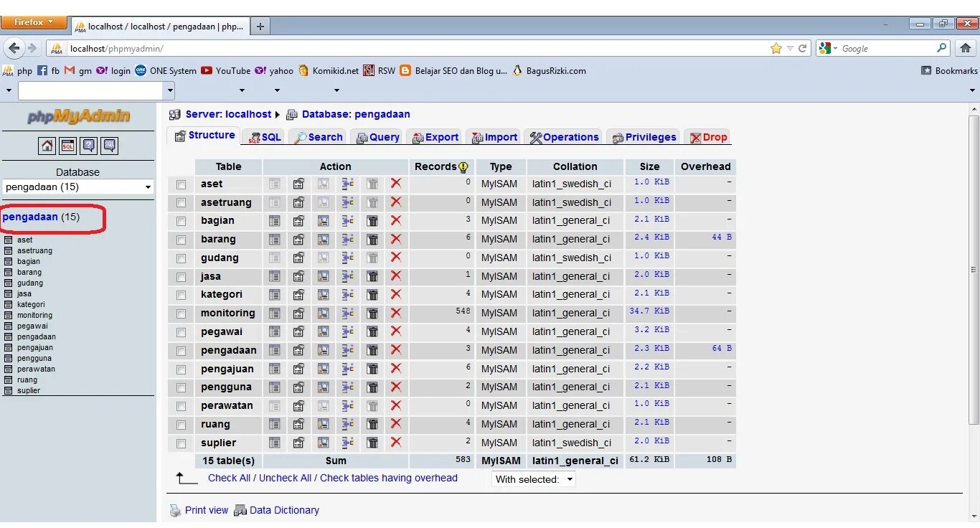Viewport: 980px width, 528px height.
Task: Select the suplier table checkbox
Action: [x=181, y=443]
